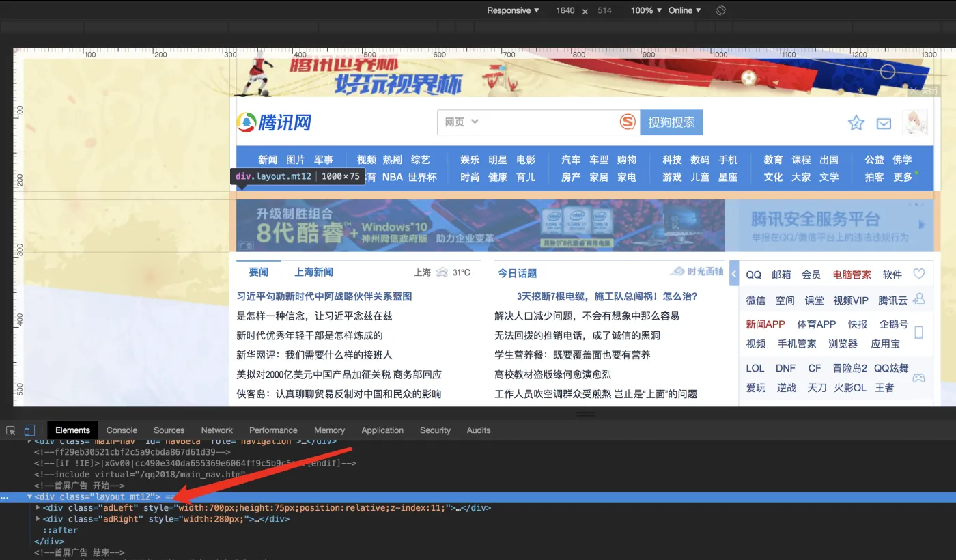Image resolution: width=956 pixels, height=560 pixels.
Task: Click the 时光画轴 icon link
Action: pos(696,271)
